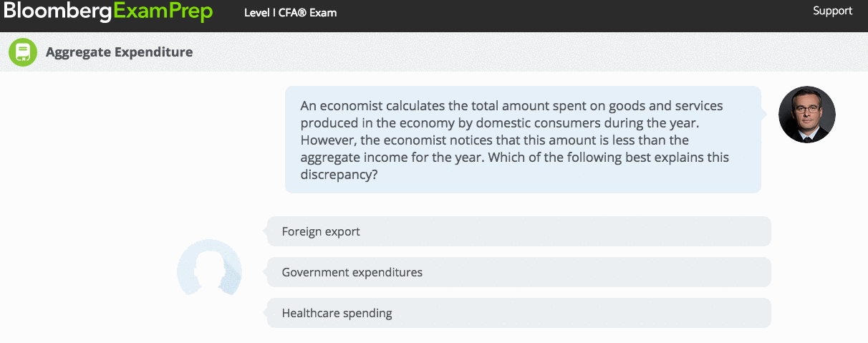Click the Government expenditures bubble's left notch

(264, 272)
